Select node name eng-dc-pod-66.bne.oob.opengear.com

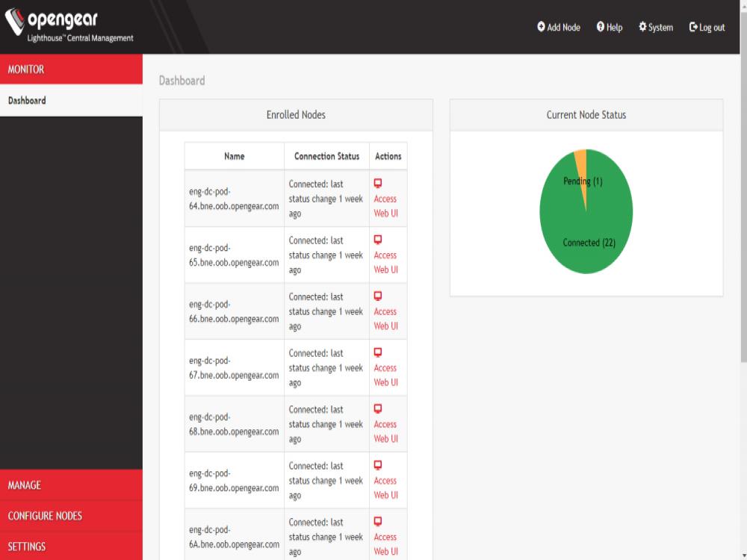234,311
